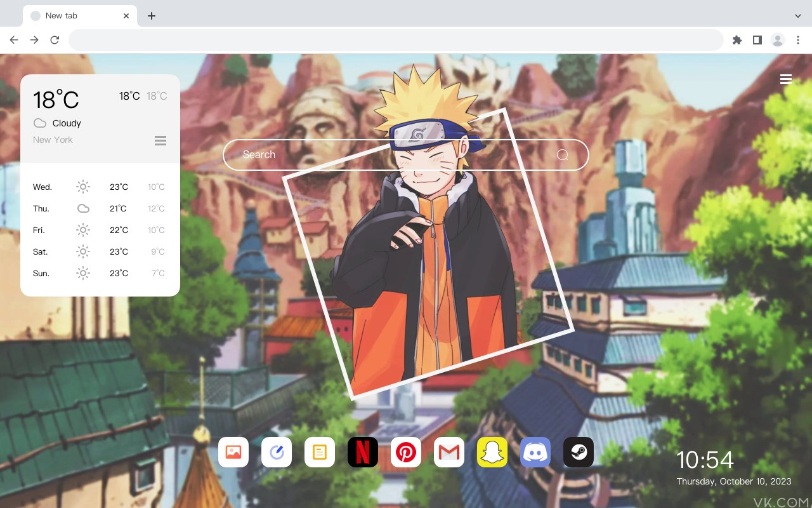Click into the Search field
The image size is (812, 508).
click(x=406, y=155)
